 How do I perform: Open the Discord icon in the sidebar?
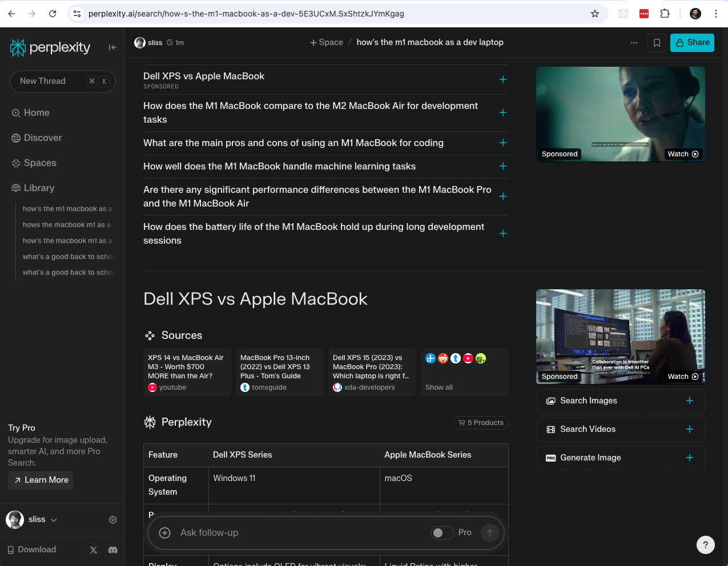tap(113, 550)
